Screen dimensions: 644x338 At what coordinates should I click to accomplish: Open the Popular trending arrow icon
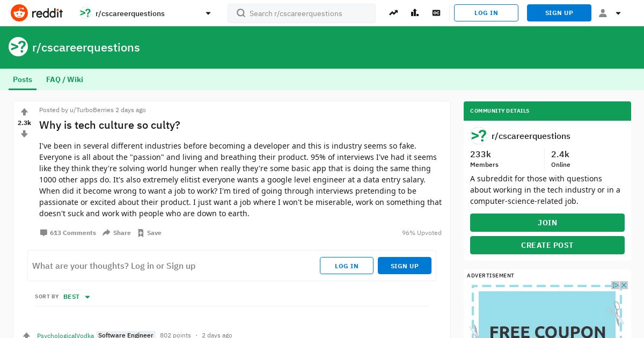point(393,13)
